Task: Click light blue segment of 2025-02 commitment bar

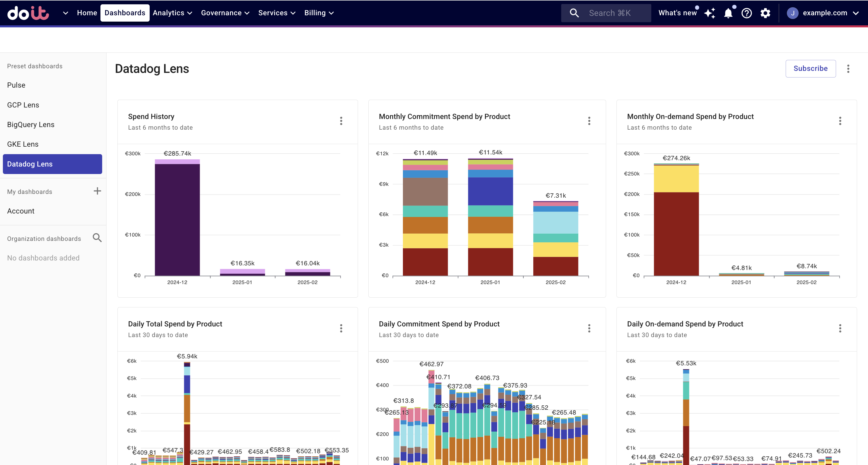Action: [556, 222]
